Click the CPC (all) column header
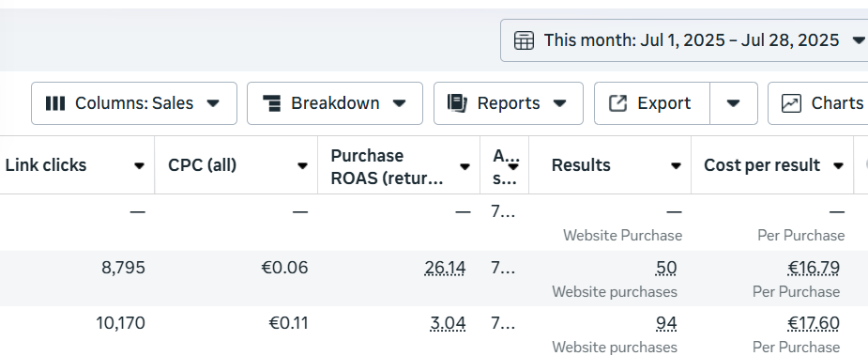Screen dimensions: 868x356 point(202,165)
